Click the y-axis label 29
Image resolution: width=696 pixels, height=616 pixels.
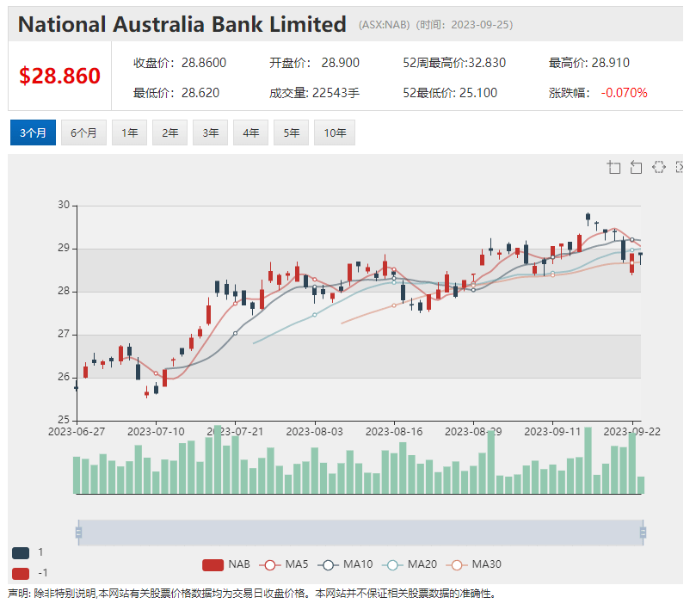point(64,248)
